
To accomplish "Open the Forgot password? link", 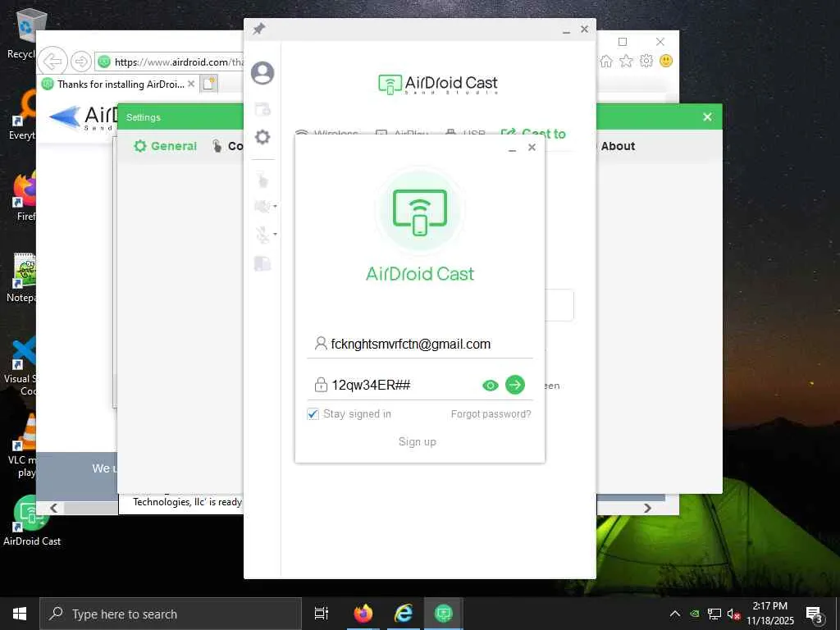I will coord(491,414).
